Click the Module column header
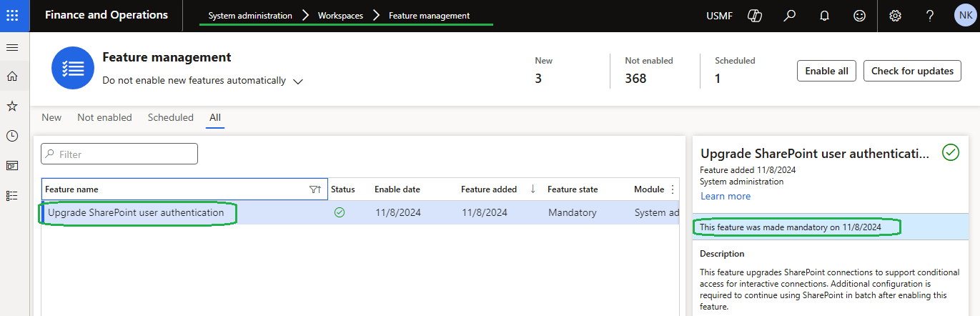The height and width of the screenshot is (316, 980). tap(649, 189)
